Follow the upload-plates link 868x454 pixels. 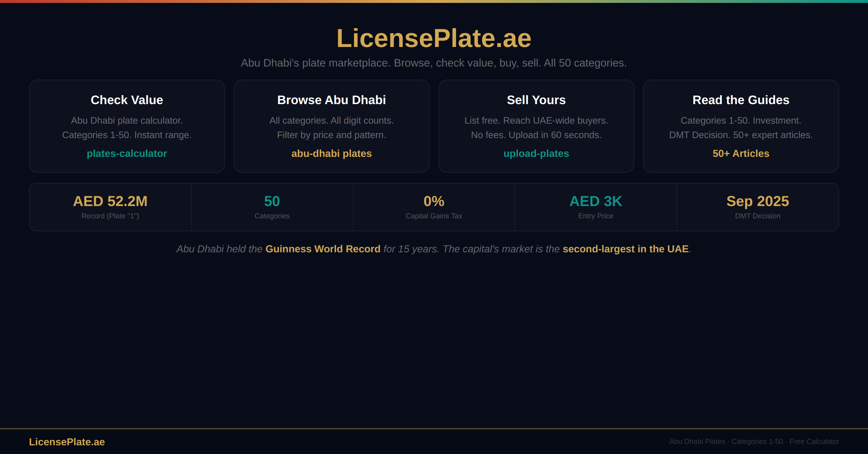(536, 154)
